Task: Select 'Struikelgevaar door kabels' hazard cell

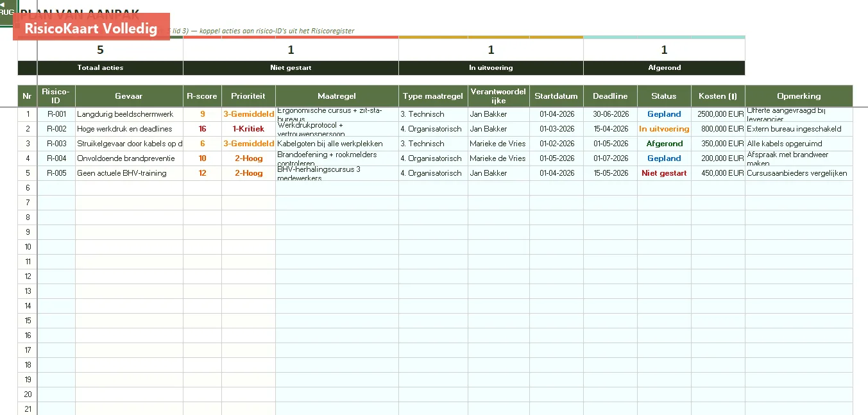Action: (x=129, y=144)
